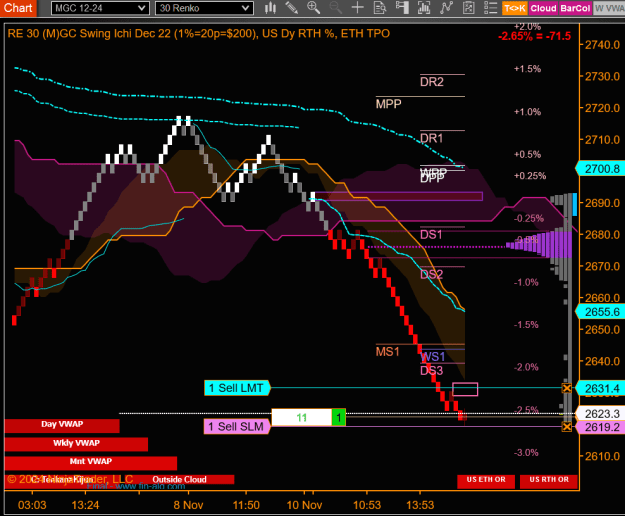Open the indicators line-graph icon

[x=446, y=8]
